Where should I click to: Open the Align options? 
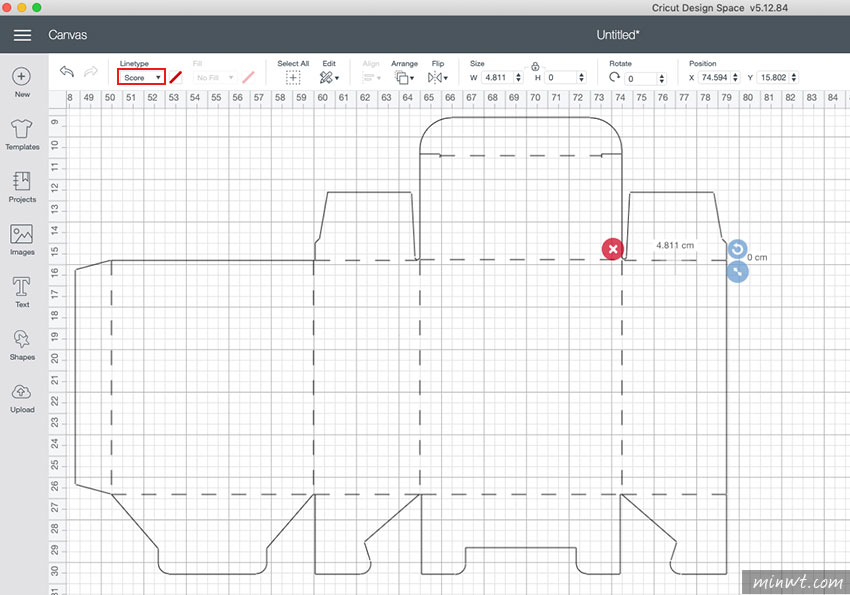tap(371, 77)
